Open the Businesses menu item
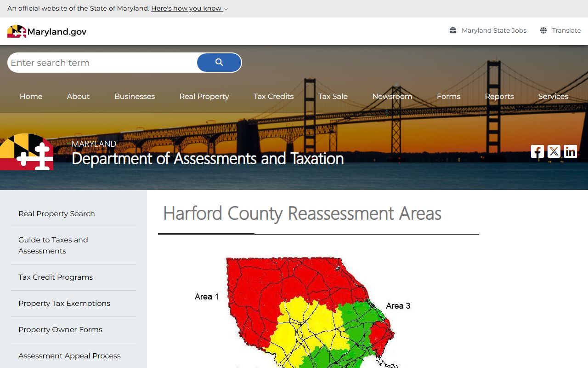The image size is (588, 368). (135, 96)
